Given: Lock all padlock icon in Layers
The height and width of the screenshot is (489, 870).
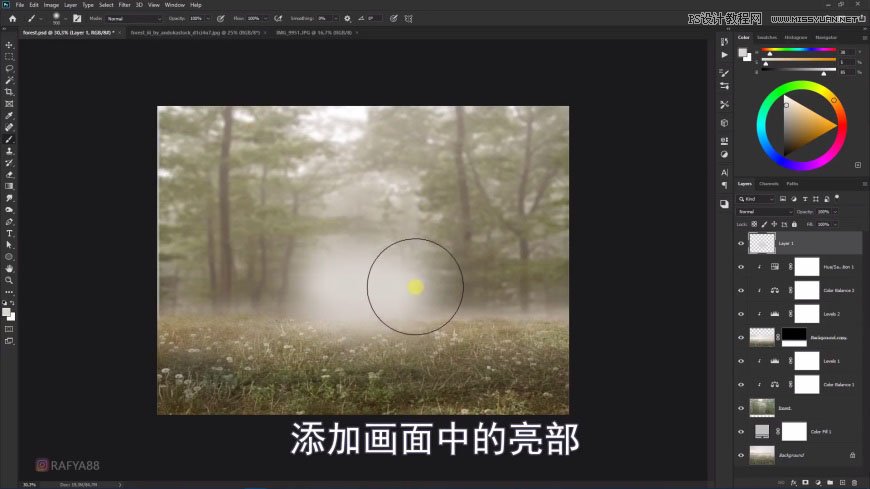Looking at the screenshot, I should coord(794,224).
